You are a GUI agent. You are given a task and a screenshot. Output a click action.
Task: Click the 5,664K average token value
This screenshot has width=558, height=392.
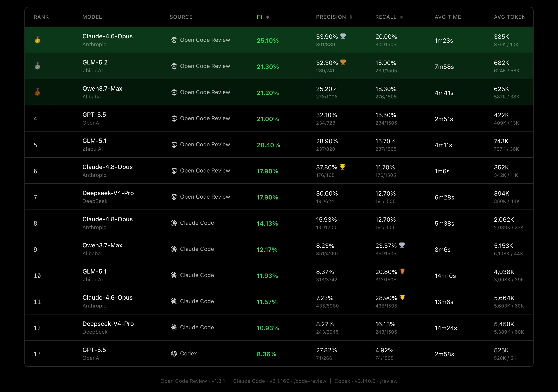[x=504, y=298]
